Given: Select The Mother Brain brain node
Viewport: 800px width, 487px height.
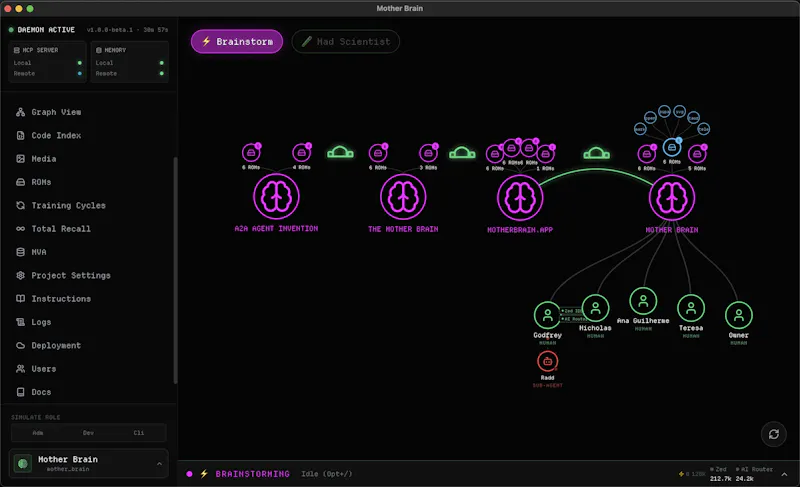Looking at the screenshot, I should [403, 196].
